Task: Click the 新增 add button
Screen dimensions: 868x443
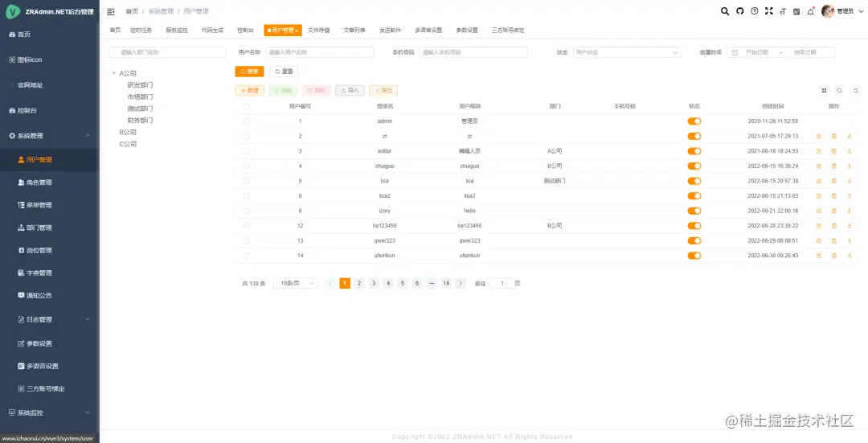Action: pyautogui.click(x=250, y=91)
